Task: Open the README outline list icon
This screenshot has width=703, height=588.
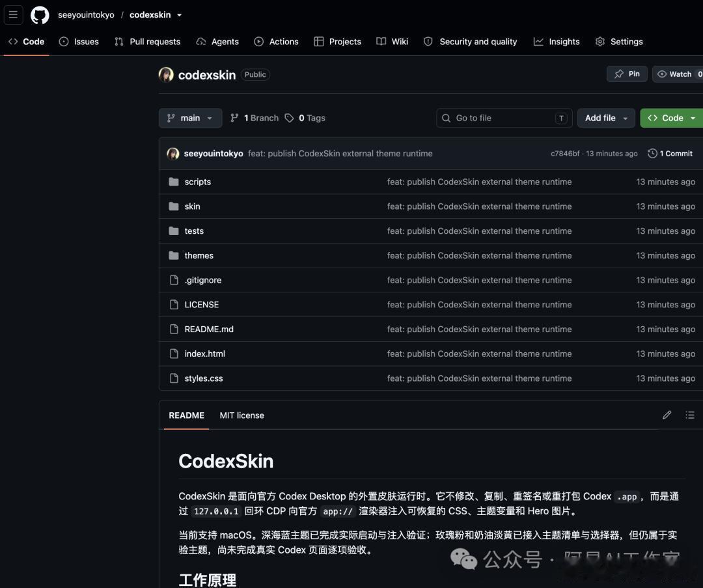Action: coord(690,415)
